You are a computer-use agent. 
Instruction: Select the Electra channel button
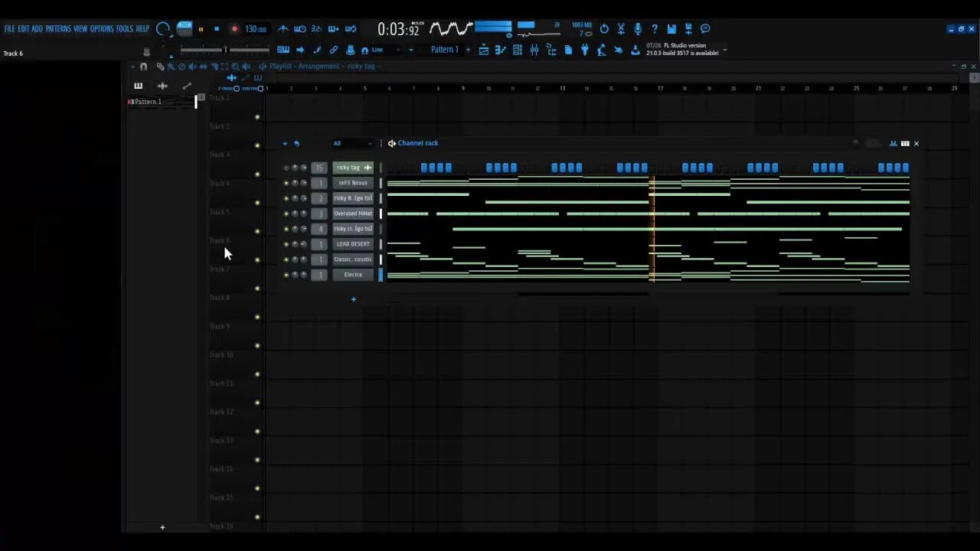point(353,275)
